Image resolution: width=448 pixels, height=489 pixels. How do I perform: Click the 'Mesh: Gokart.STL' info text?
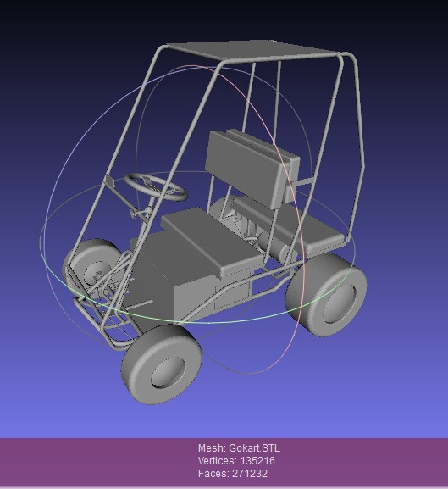pos(239,448)
